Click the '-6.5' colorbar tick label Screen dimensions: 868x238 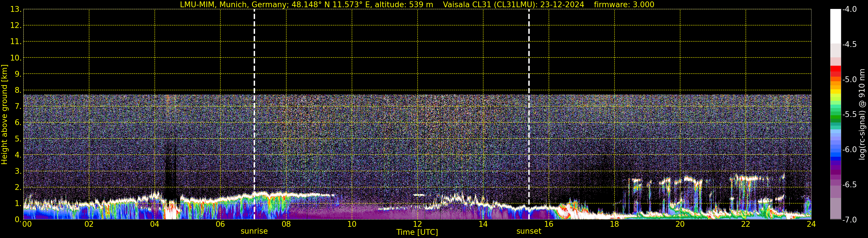click(849, 185)
